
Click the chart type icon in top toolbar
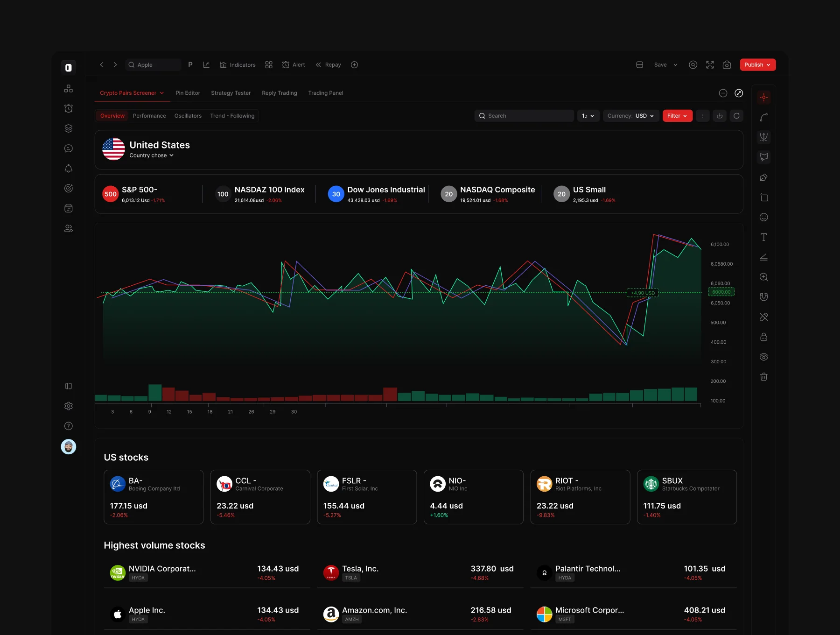[206, 65]
